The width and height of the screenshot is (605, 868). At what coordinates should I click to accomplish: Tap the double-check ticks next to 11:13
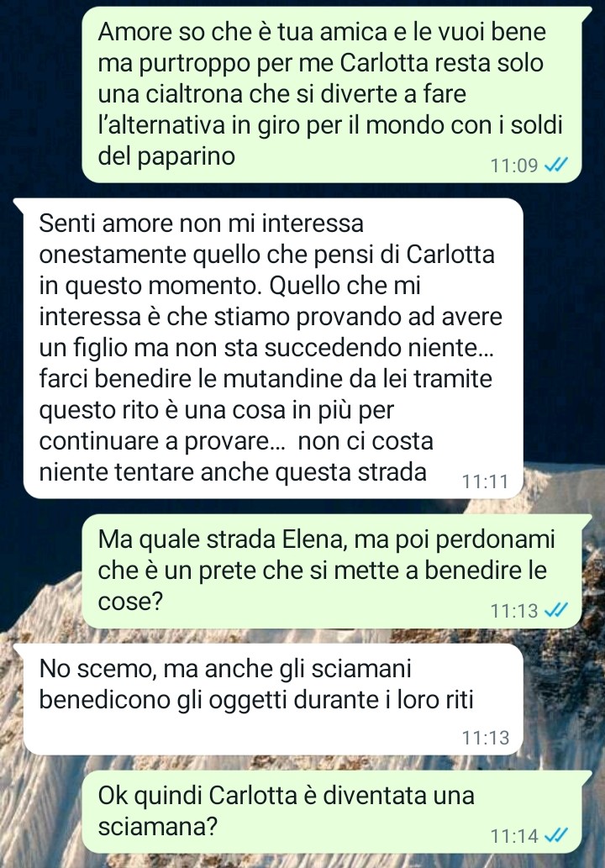555,609
